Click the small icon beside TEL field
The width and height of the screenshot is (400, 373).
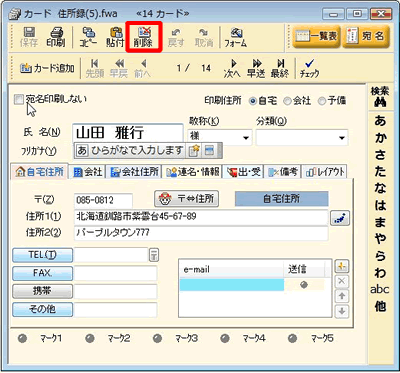pyautogui.click(x=153, y=255)
